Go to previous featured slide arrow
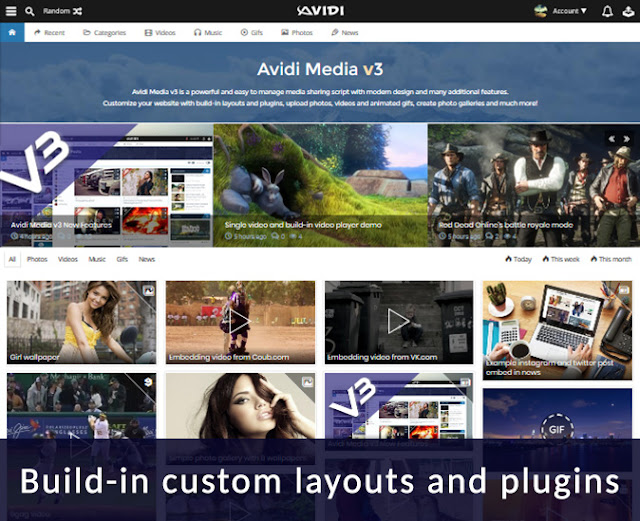Screen dimensions: 640x521 [x=612, y=139]
